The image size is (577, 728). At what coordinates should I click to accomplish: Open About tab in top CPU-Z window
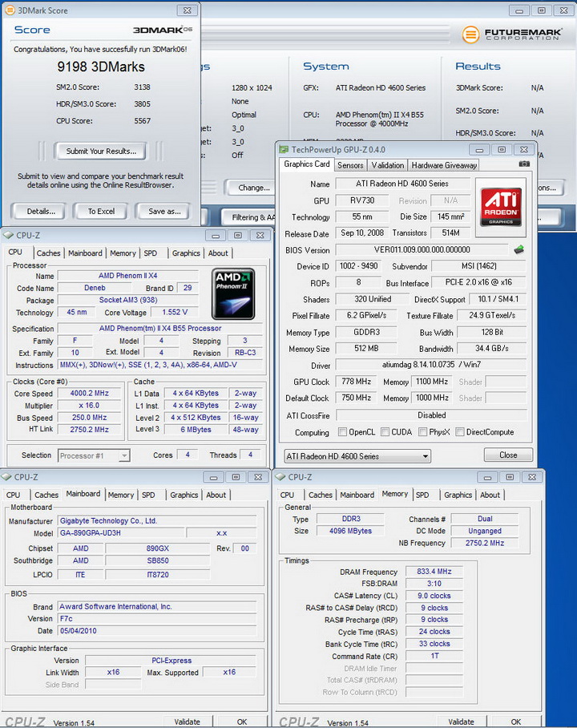click(x=218, y=253)
